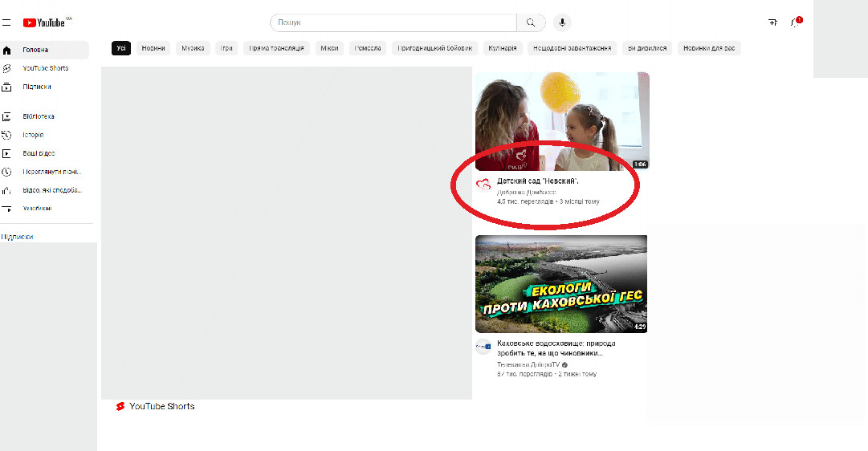Select the Музика filter chip
Image resolution: width=868 pixels, height=451 pixels.
click(x=193, y=48)
